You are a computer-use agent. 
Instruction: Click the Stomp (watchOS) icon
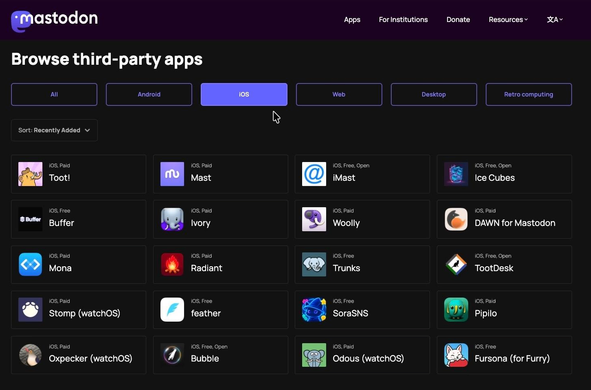pos(30,310)
